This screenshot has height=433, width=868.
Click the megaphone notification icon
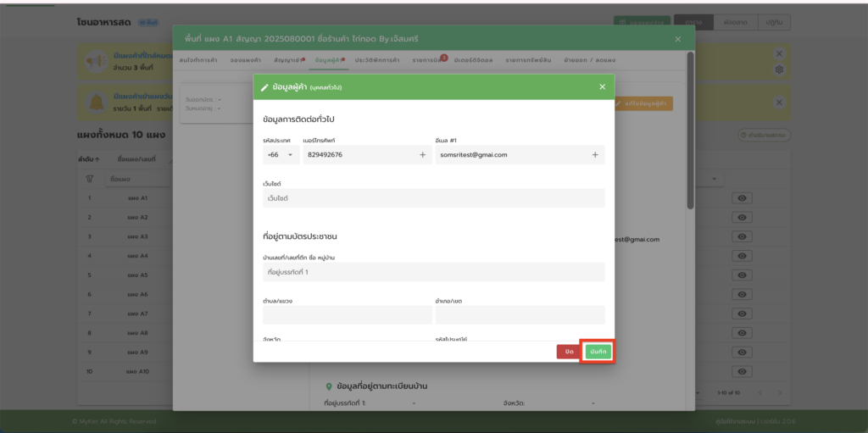[96, 61]
